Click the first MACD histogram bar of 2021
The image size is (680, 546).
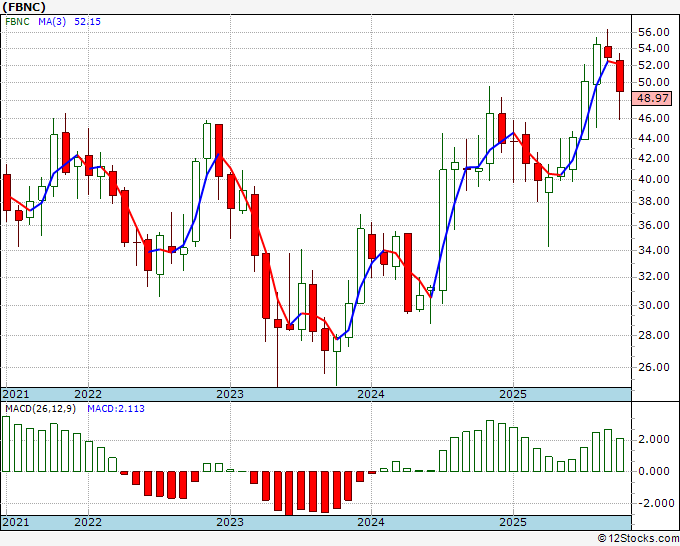pyautogui.click(x=6, y=444)
